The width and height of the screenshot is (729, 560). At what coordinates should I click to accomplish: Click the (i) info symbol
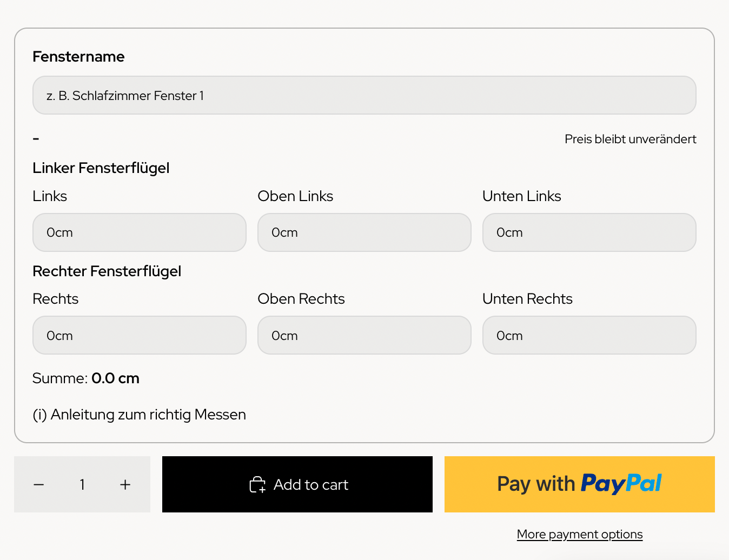click(x=39, y=415)
